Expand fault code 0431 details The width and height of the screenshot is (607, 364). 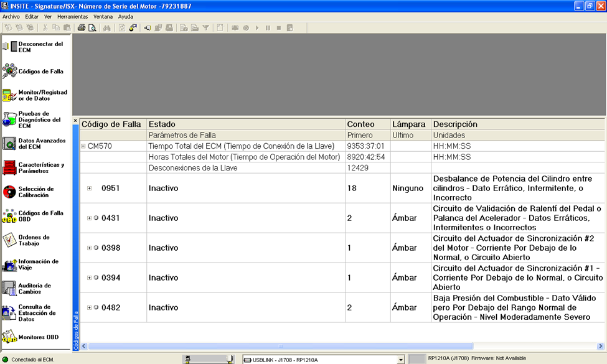(90, 218)
